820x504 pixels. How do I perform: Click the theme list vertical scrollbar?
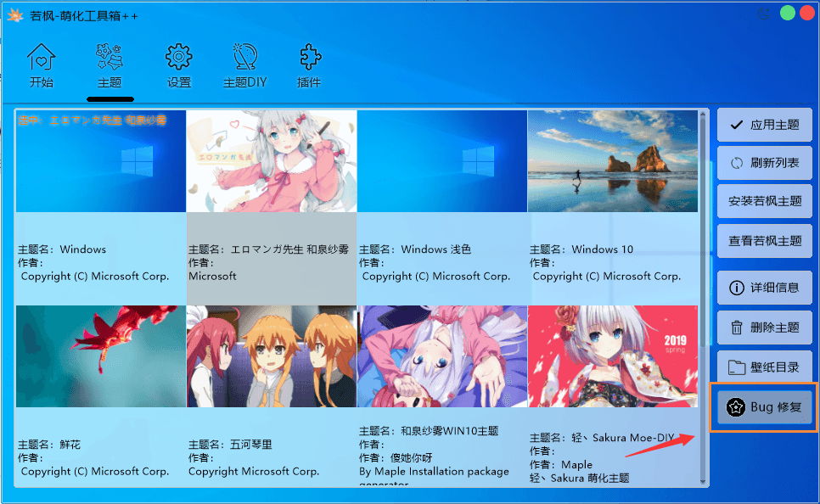tap(703, 232)
